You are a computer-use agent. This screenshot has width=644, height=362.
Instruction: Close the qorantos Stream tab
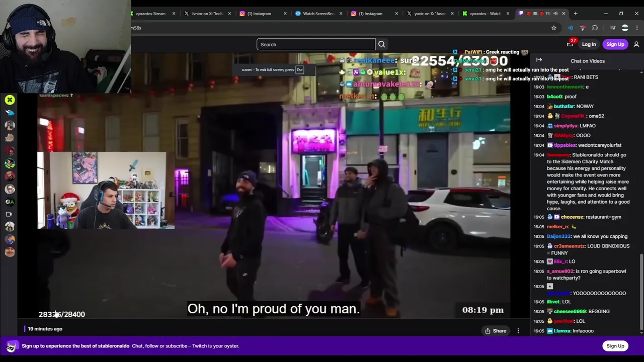(174, 14)
